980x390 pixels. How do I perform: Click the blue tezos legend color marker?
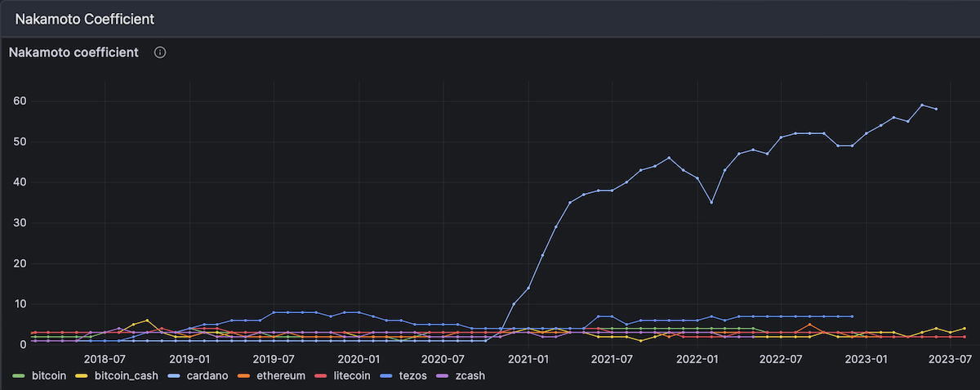387,375
